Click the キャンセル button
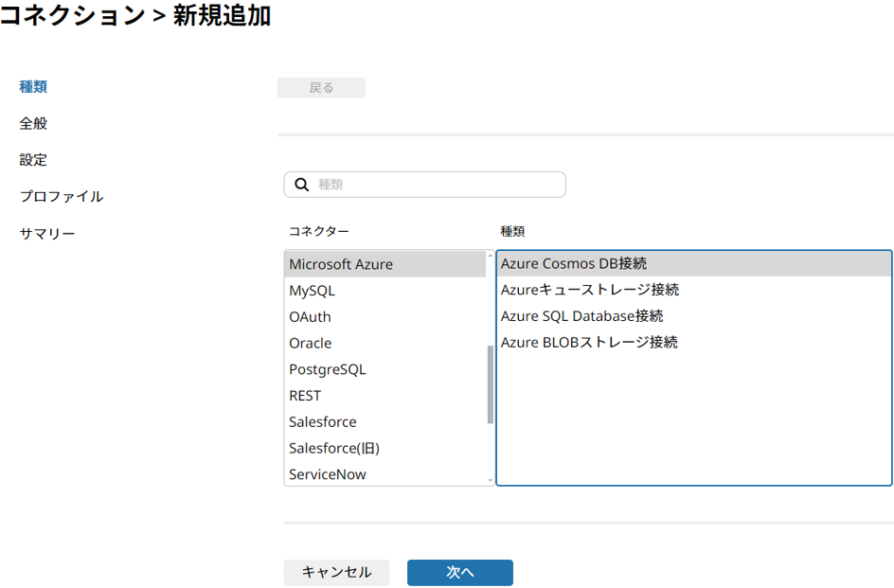This screenshot has height=588, width=894. (x=336, y=572)
